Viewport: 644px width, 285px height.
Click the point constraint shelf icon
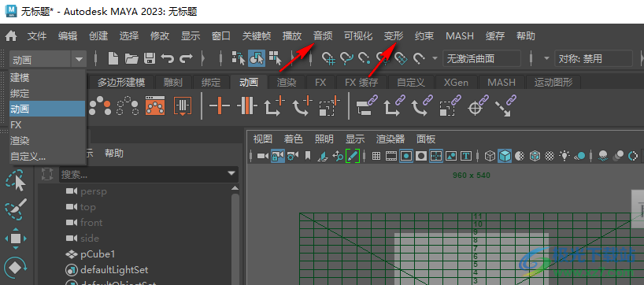tap(394, 106)
